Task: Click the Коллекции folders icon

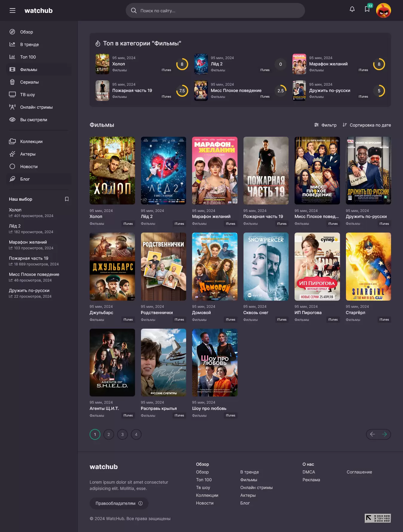Action: coord(12,142)
